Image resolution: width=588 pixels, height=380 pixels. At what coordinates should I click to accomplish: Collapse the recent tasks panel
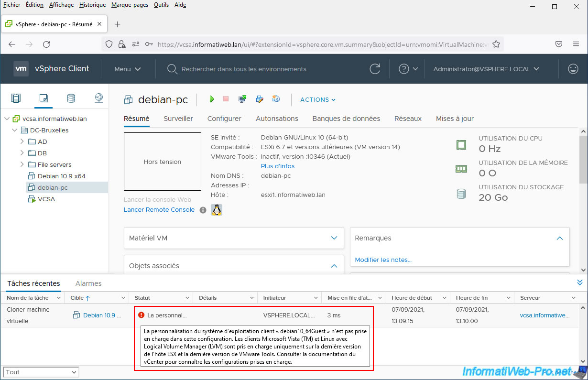[x=580, y=282]
